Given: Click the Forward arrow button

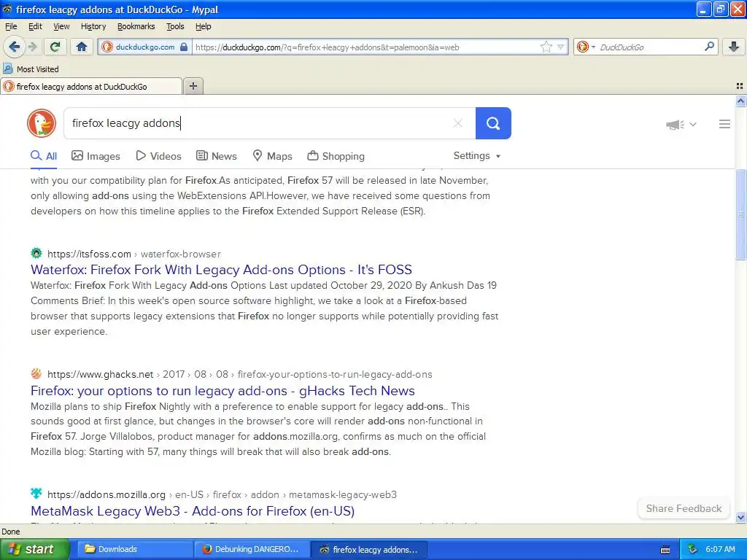Looking at the screenshot, I should point(32,47).
